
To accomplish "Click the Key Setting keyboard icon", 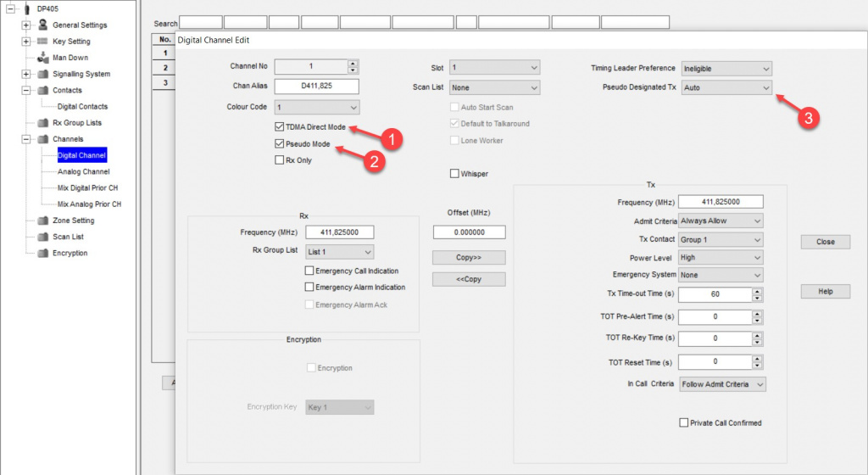I will pos(42,41).
